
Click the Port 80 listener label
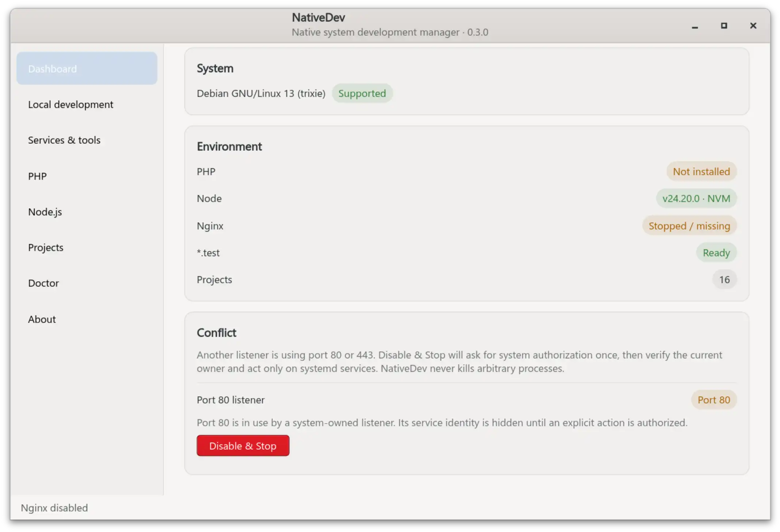click(231, 400)
